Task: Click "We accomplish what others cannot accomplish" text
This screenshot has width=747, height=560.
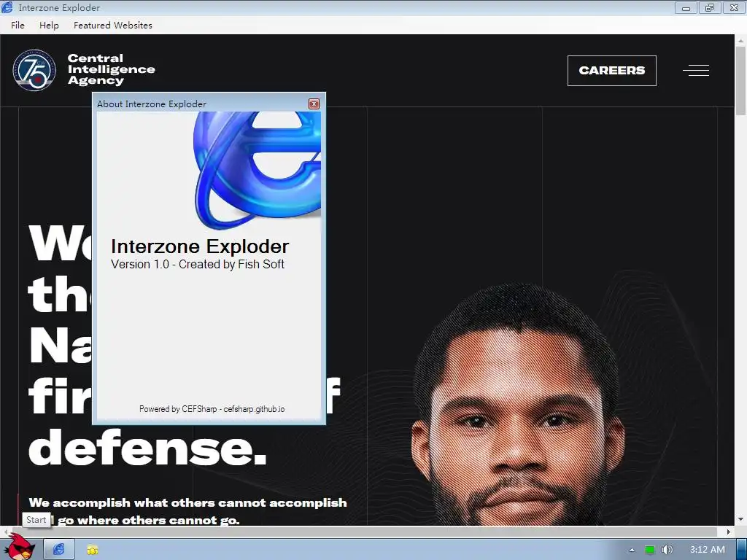Action: click(x=187, y=503)
